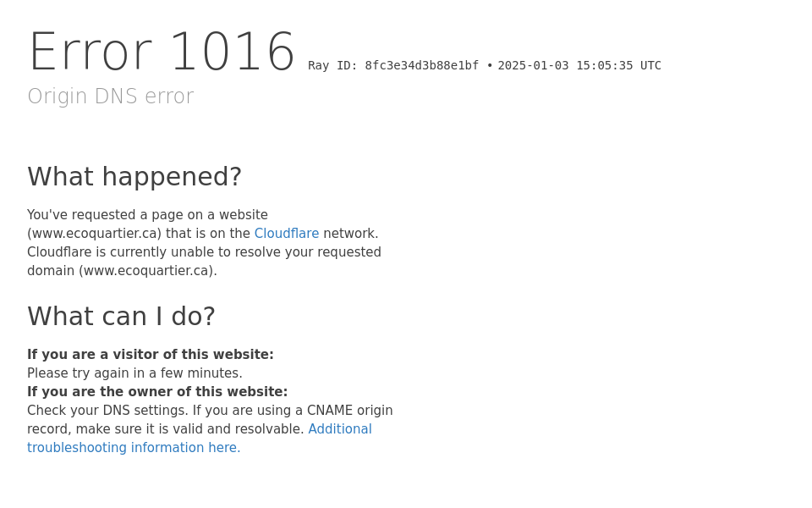Click the final line 'domain (www.ecoquartier.ca).'
The height and width of the screenshot is (508, 812).
click(122, 271)
